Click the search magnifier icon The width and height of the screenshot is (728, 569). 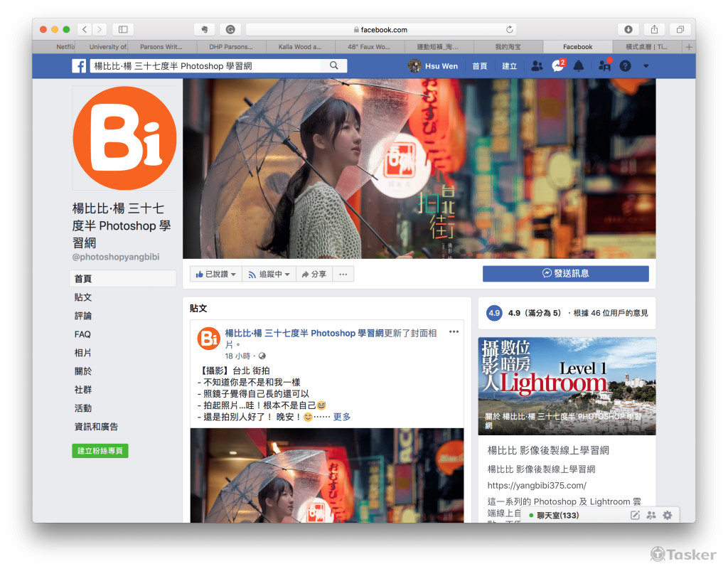click(334, 65)
